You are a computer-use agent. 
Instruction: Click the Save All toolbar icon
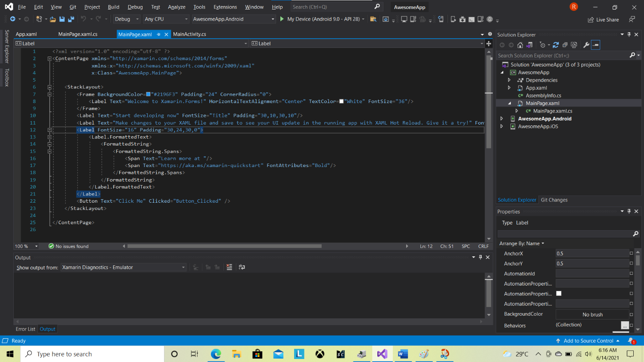tap(71, 19)
